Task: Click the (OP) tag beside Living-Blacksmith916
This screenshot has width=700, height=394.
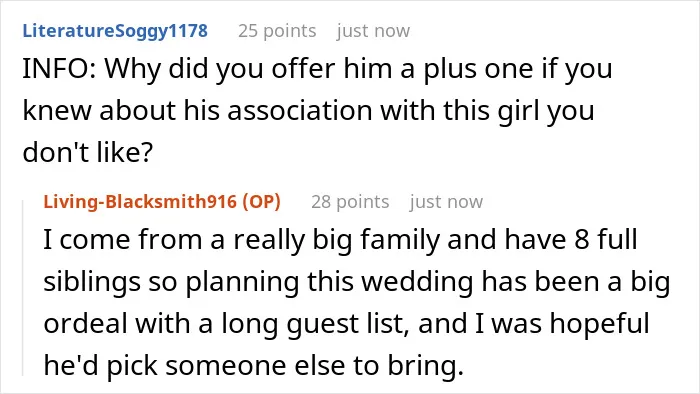Action: (262, 202)
